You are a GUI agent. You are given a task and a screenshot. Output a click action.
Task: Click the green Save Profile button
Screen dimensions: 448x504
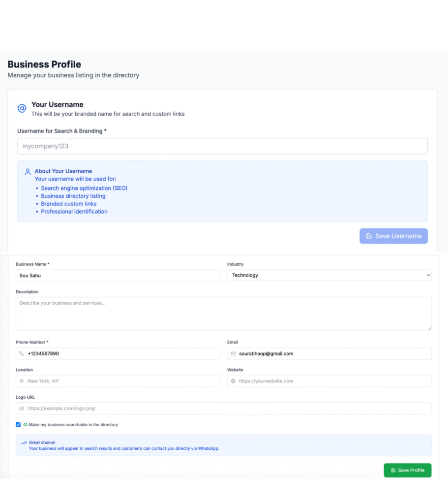(407, 470)
